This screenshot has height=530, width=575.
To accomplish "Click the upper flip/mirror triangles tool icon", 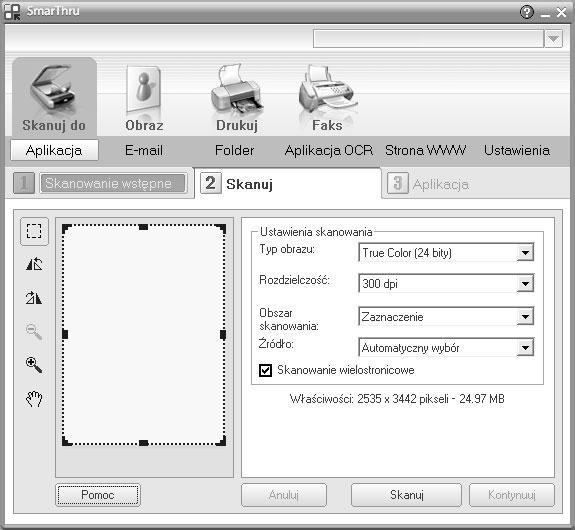I will [34, 264].
